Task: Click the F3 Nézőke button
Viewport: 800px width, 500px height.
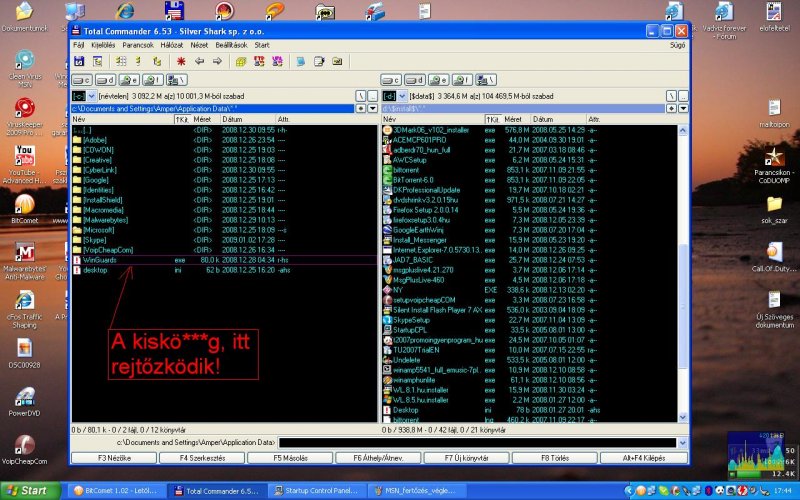Action: (x=114, y=458)
